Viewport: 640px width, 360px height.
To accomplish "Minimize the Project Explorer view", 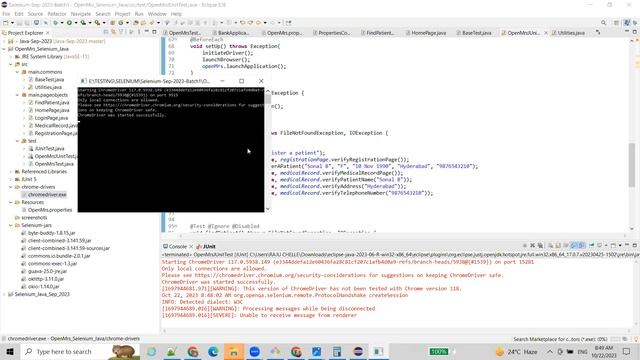I will coord(147,32).
